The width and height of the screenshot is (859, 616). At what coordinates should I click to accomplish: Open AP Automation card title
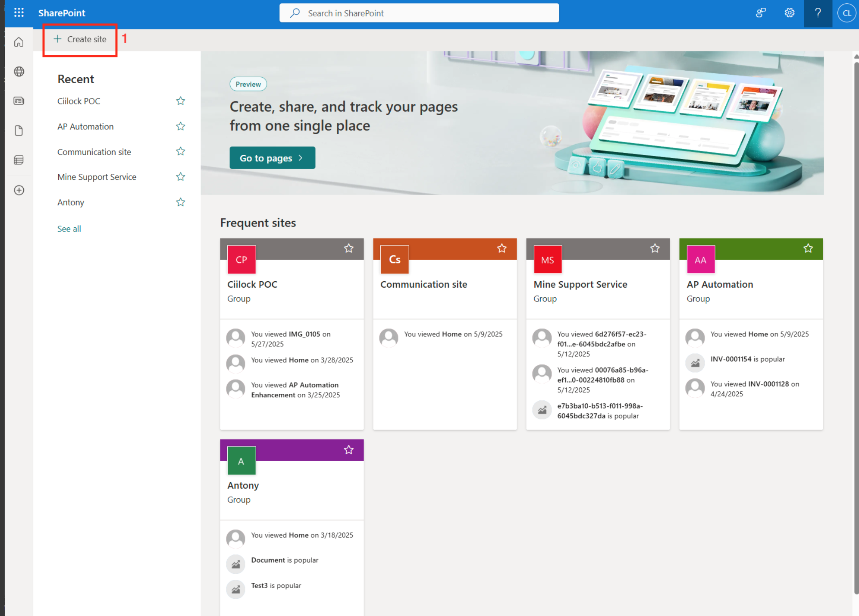point(720,284)
